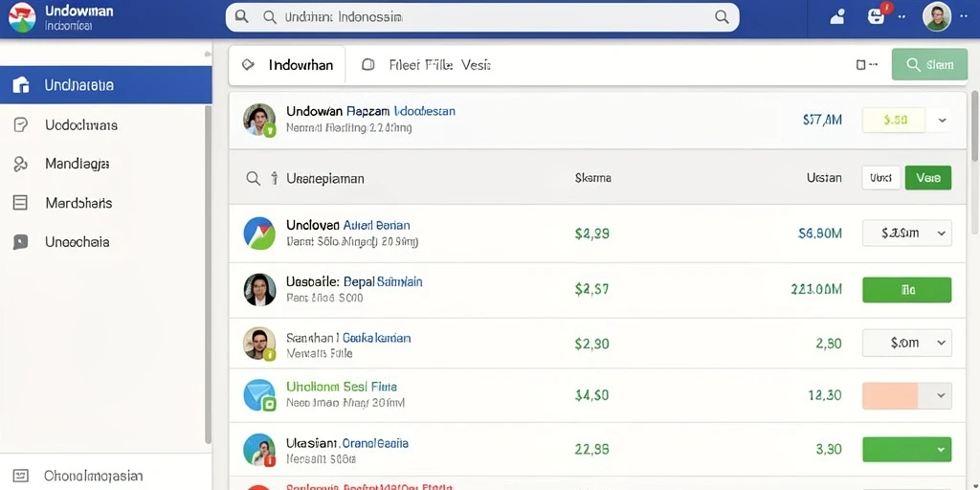Click the magnifier icon at search field's right end
This screenshot has width=980, height=490.
(722, 17)
